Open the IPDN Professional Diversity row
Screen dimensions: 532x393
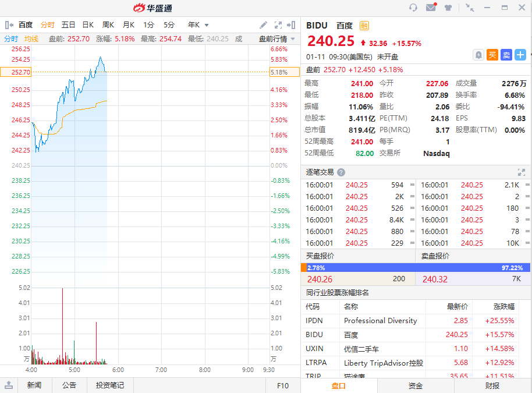coord(410,321)
